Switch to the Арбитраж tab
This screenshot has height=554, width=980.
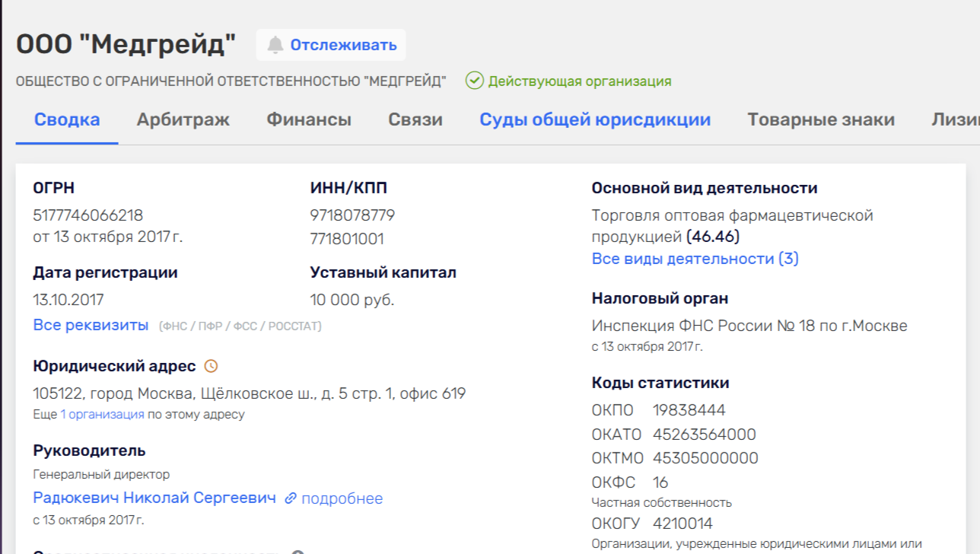pyautogui.click(x=183, y=119)
